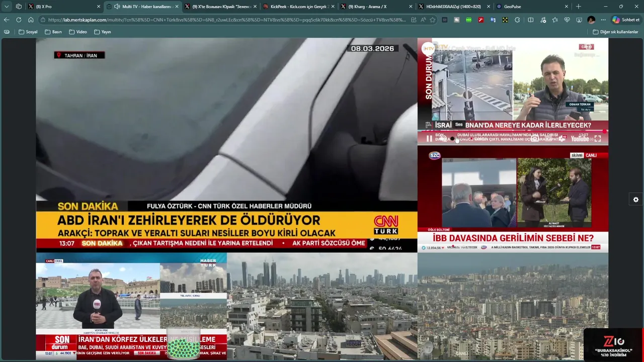The image size is (644, 362).
Task: Click the address bar URL
Action: click(227, 20)
